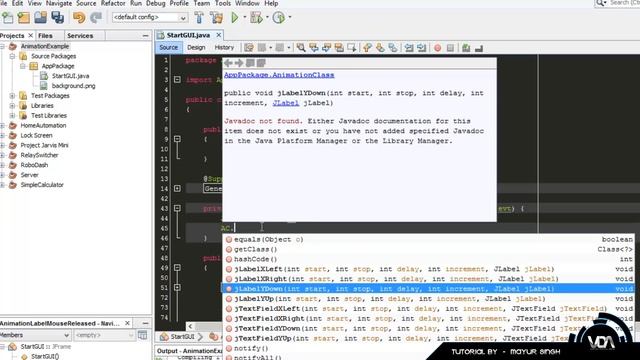Screen dimensions: 640x360
Task: Click the Uncomment icon at editor toolbar end
Action: click(x=479, y=48)
